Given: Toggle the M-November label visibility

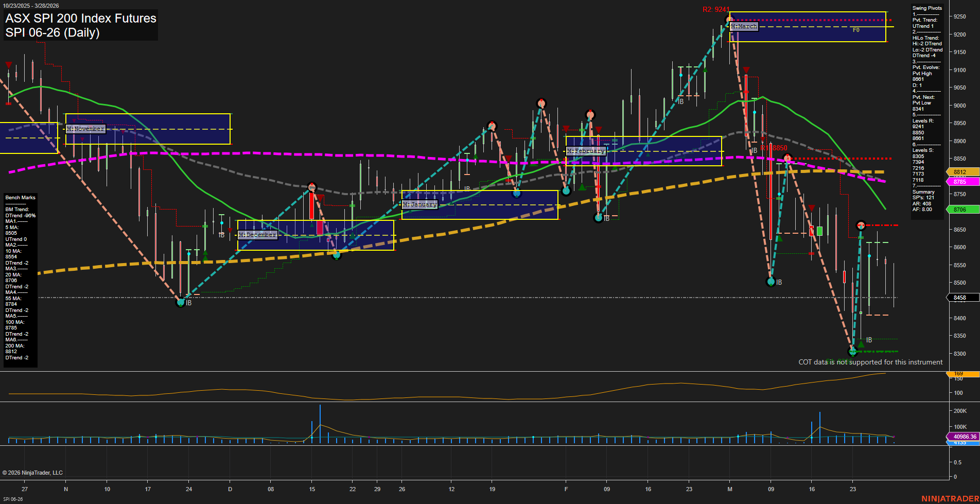Looking at the screenshot, I should [x=85, y=128].
